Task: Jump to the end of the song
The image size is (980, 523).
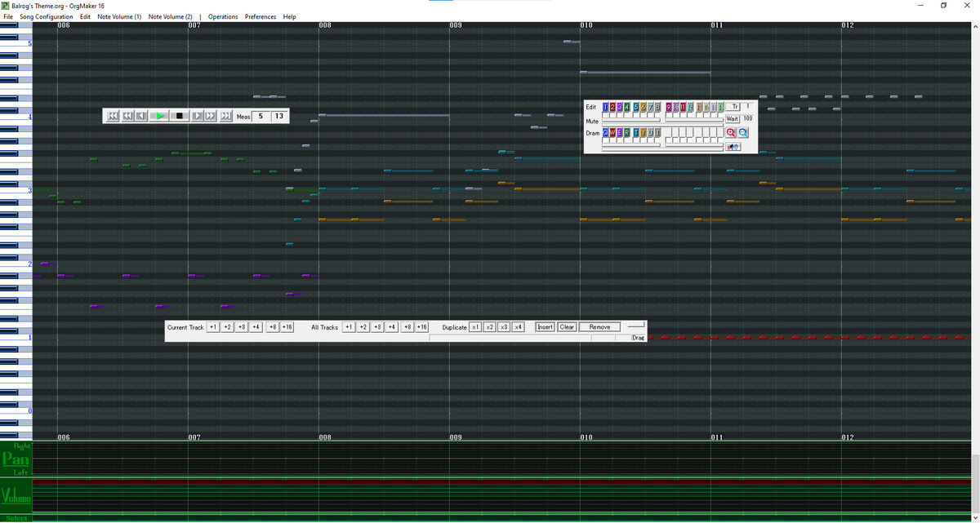Action: pyautogui.click(x=226, y=116)
